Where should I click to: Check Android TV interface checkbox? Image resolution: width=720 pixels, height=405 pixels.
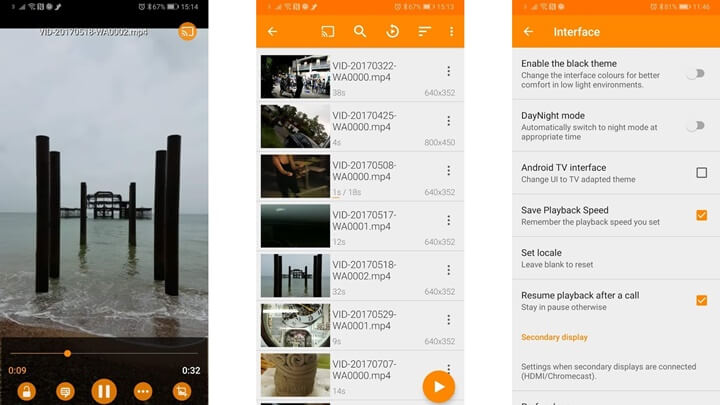pyautogui.click(x=701, y=173)
